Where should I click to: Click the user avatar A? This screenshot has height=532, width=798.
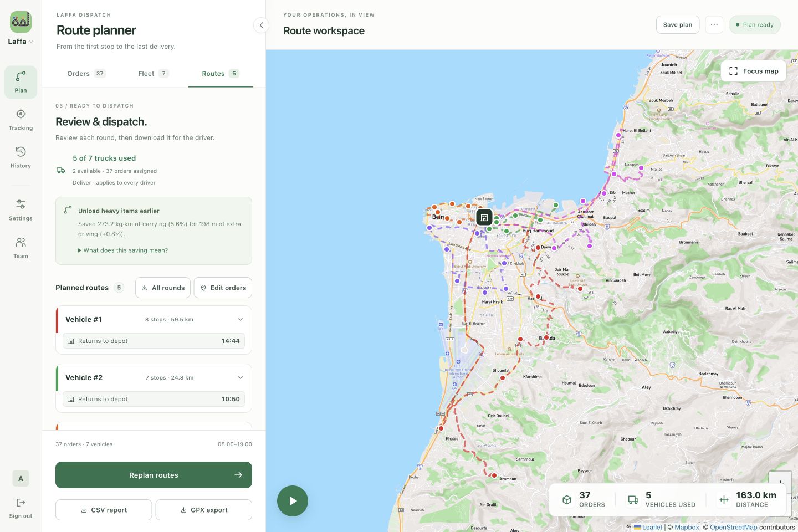coord(21,478)
